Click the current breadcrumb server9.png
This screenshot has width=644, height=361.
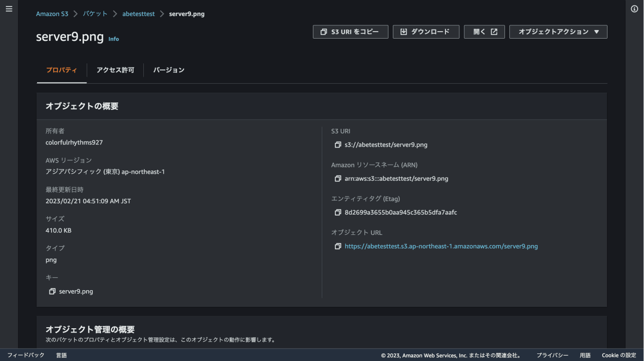pos(187,14)
